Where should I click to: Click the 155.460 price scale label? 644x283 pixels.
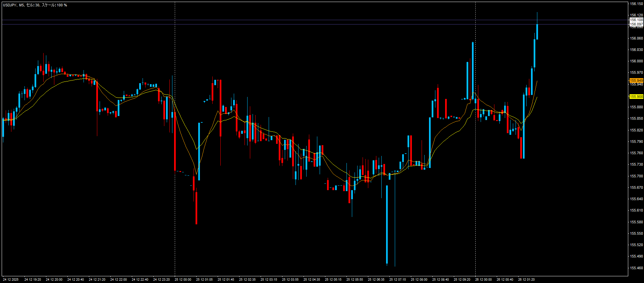pos(636,268)
